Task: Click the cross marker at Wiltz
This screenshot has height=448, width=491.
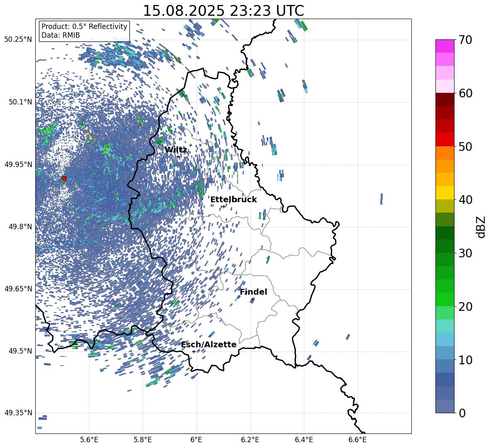Action: coord(178,157)
